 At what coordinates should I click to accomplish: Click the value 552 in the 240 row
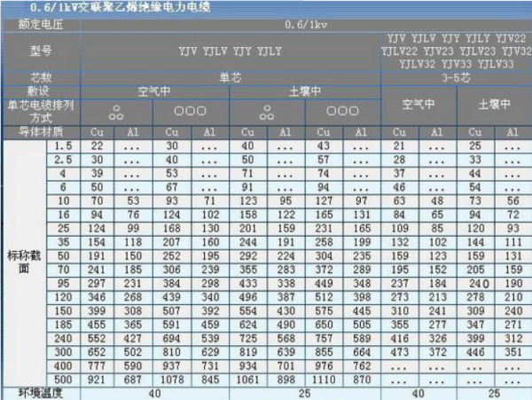click(x=97, y=339)
